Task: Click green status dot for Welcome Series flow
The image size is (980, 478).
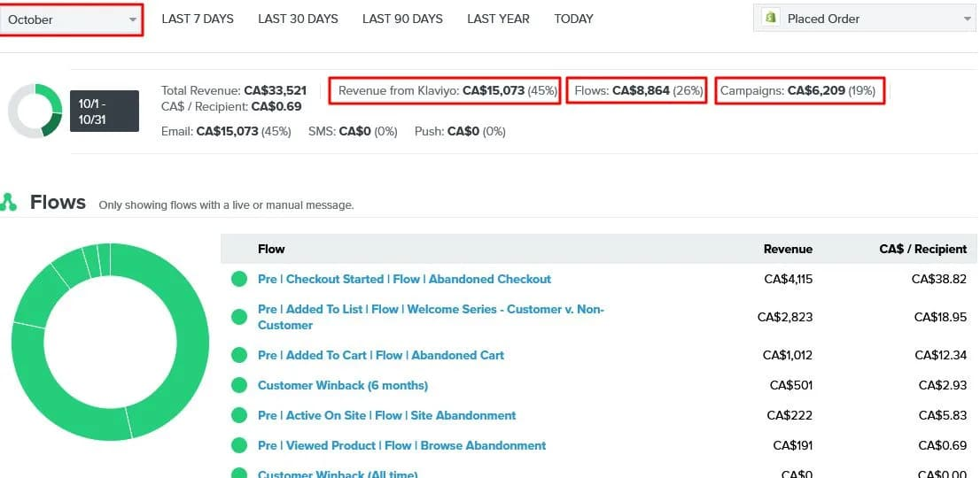Action: (239, 317)
